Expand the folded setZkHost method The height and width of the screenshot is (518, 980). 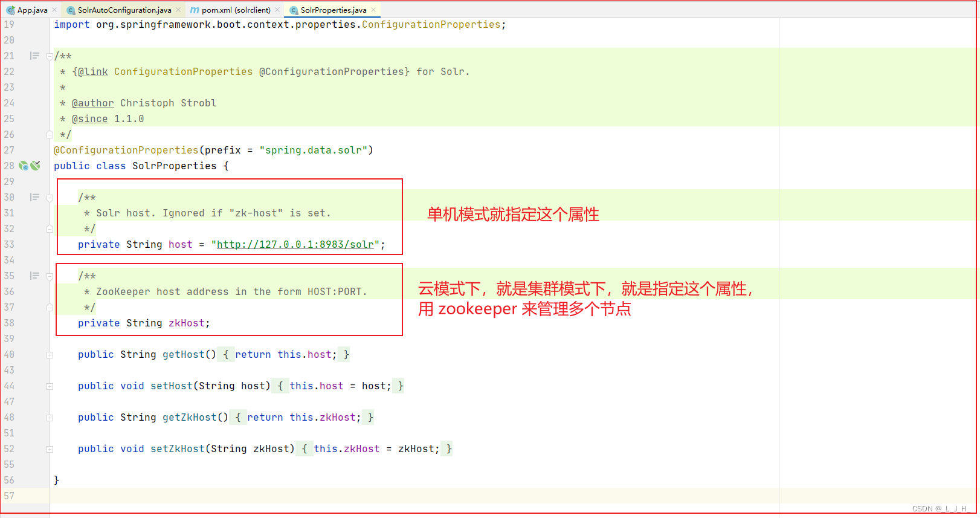[x=50, y=449]
